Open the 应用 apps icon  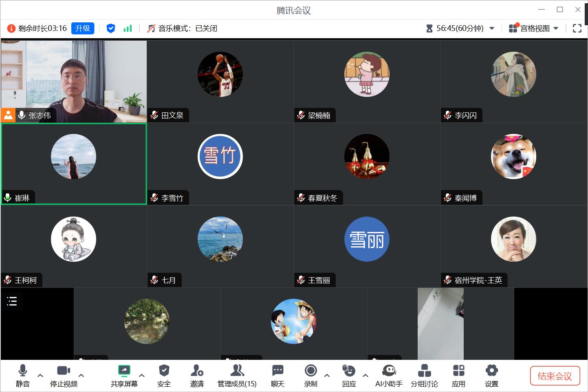tap(458, 375)
